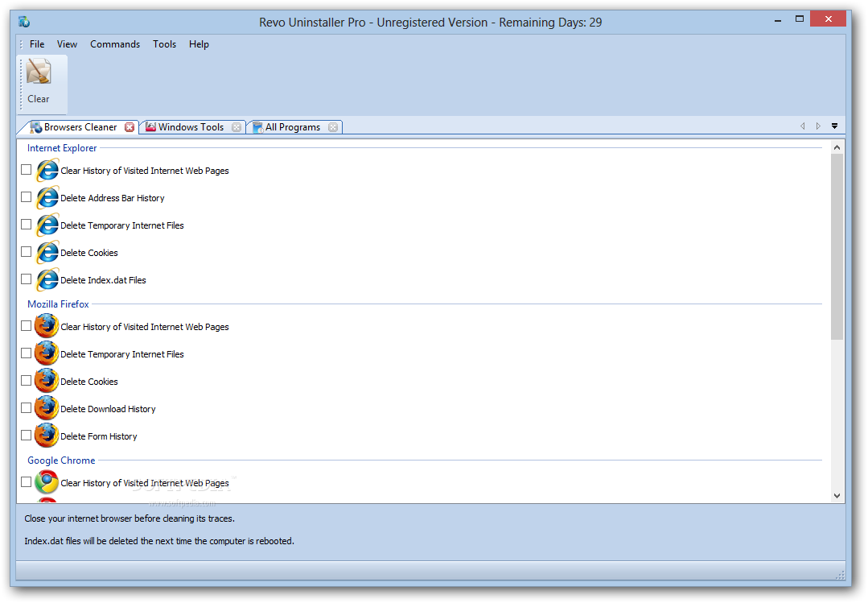Click the scroll tabs left arrow
The image size is (868, 603).
pyautogui.click(x=802, y=126)
